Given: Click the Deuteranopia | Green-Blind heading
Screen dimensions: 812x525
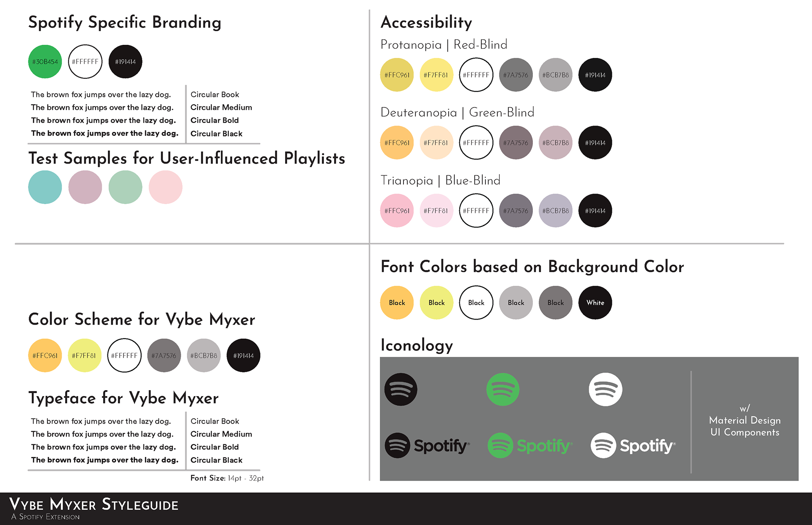Looking at the screenshot, I should pyautogui.click(x=458, y=112).
